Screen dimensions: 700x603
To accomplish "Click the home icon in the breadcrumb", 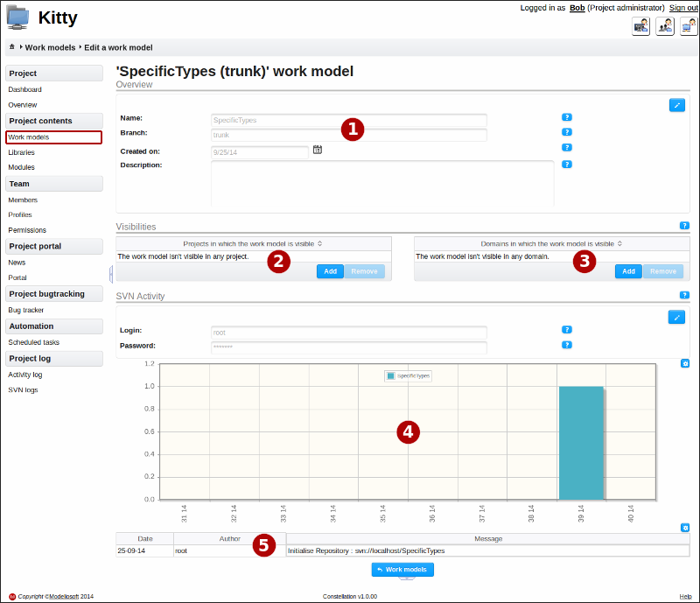I will [12, 47].
